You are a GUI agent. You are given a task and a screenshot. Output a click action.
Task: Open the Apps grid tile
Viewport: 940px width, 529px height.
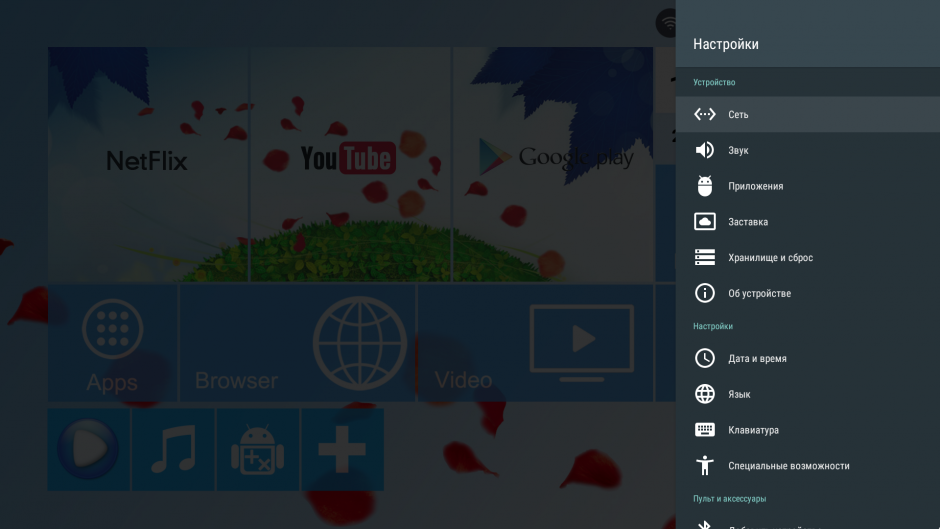[x=112, y=343]
